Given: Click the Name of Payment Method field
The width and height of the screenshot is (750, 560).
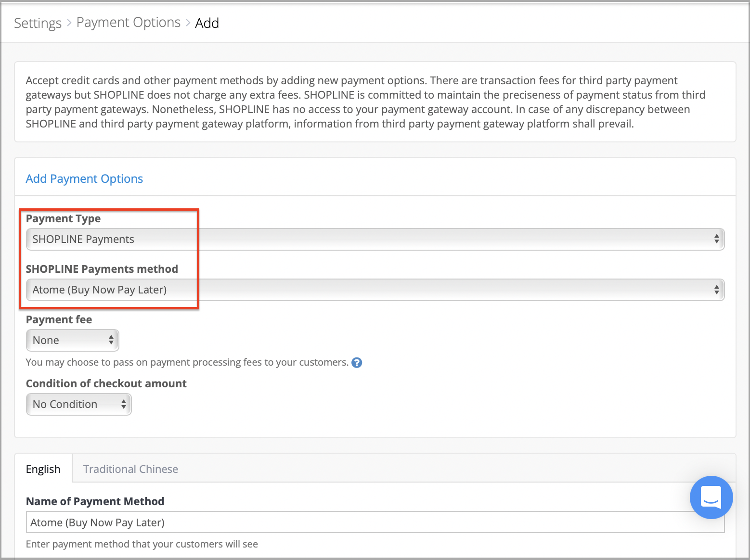Looking at the screenshot, I should click(375, 522).
